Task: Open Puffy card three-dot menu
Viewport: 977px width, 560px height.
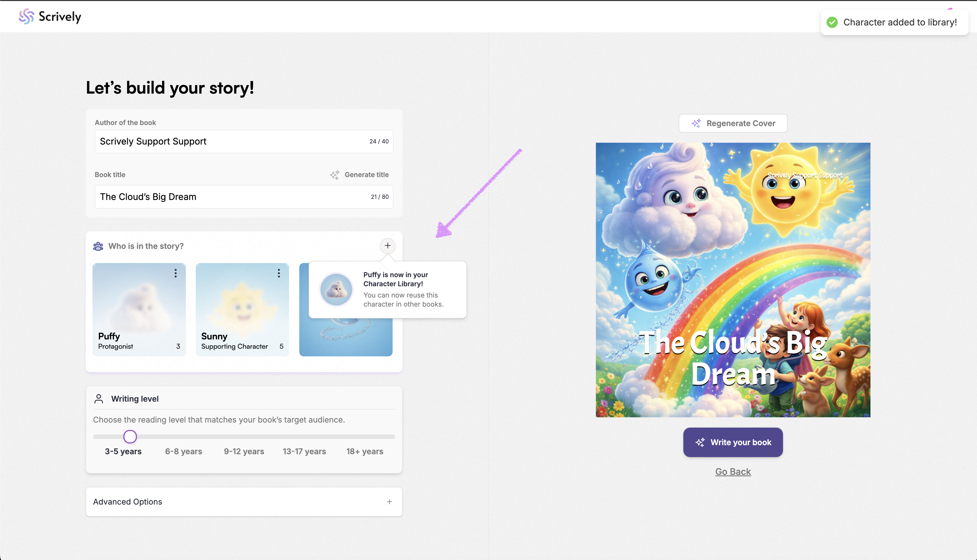Action: tap(175, 273)
